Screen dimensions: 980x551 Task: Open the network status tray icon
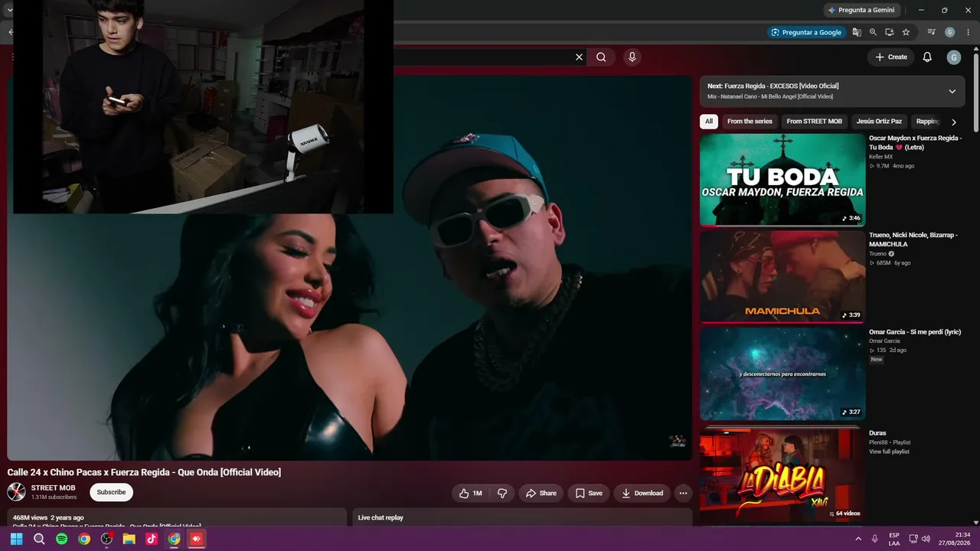pos(913,539)
